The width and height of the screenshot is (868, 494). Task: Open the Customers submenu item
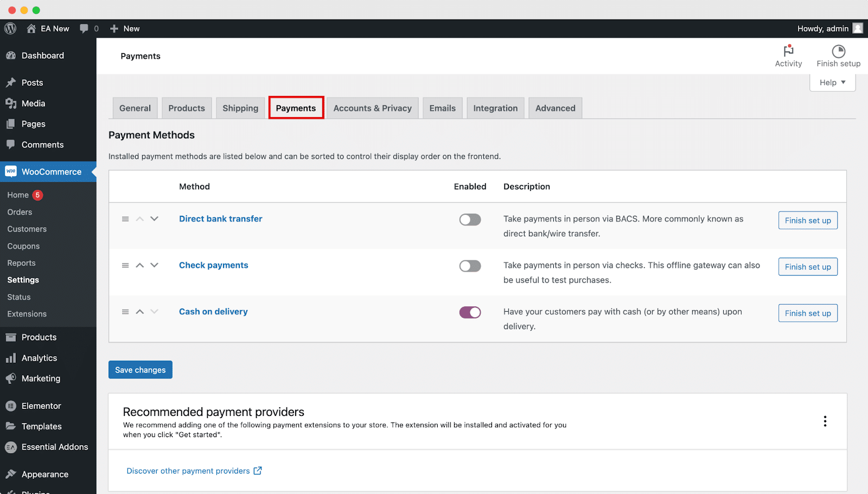click(x=27, y=229)
